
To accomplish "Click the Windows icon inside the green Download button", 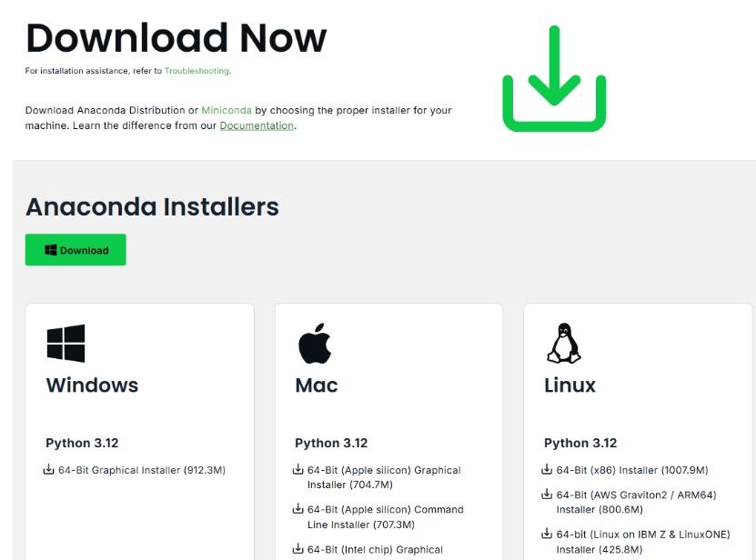I will (51, 250).
